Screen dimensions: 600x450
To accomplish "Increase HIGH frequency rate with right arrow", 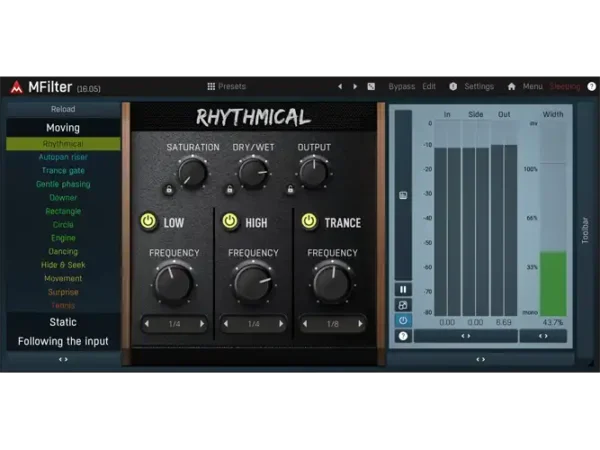I will click(x=281, y=324).
